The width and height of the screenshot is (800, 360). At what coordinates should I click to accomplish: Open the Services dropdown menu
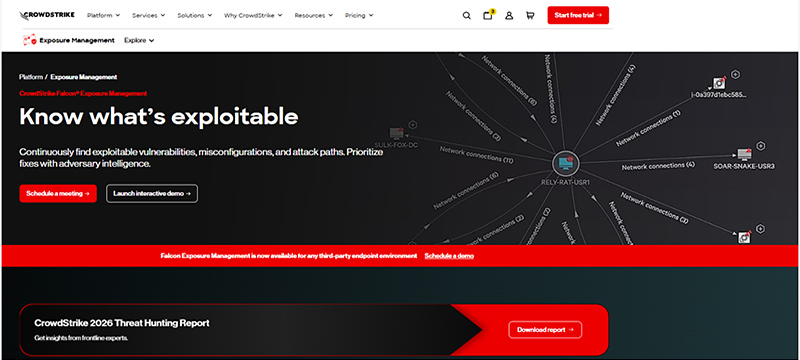pos(148,15)
